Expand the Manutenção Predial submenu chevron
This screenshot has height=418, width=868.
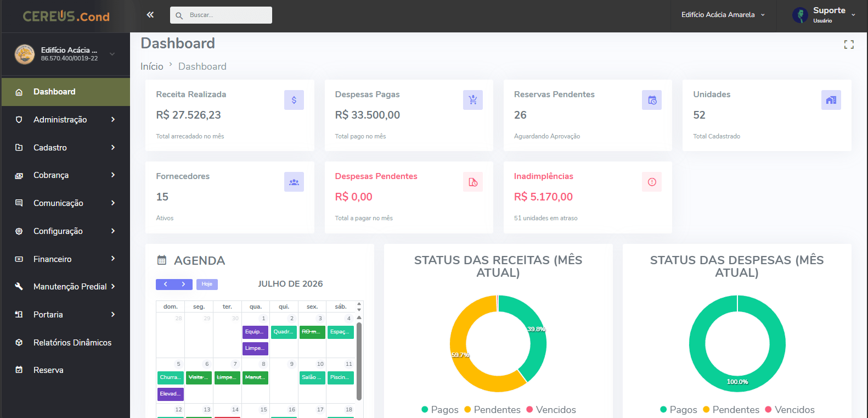113,286
